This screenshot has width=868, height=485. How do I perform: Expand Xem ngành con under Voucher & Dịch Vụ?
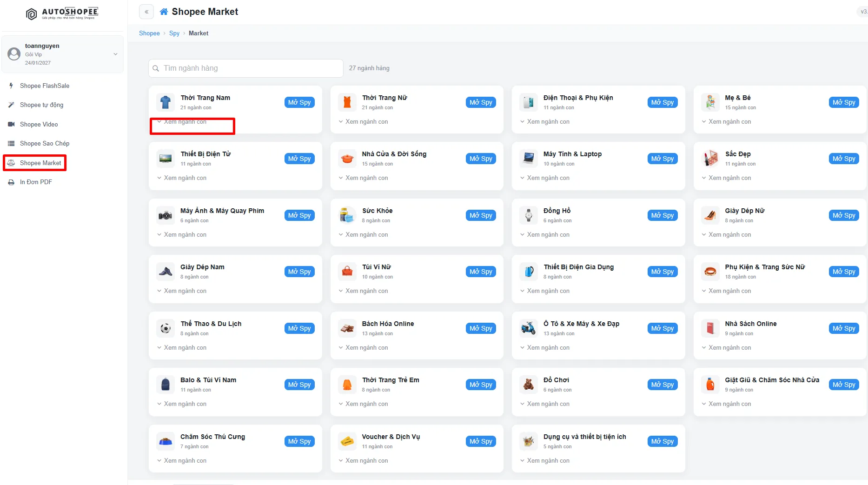[x=363, y=460]
